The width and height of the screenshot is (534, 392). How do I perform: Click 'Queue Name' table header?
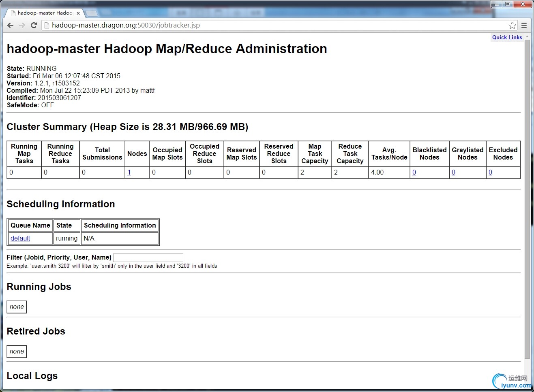tap(30, 225)
